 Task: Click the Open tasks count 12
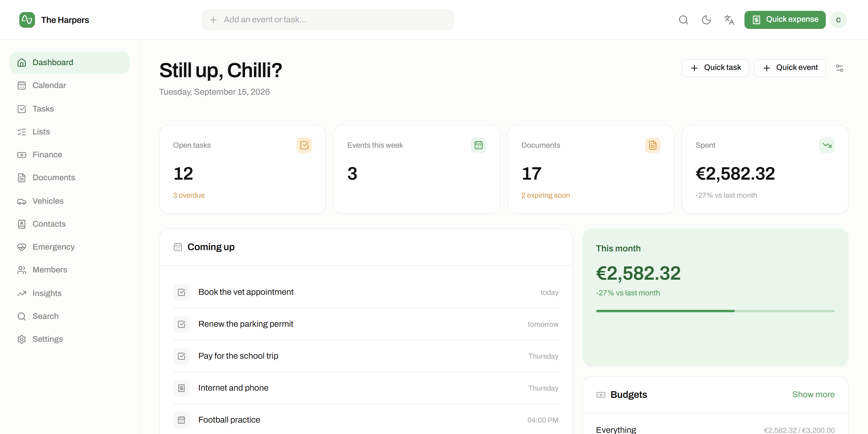[x=183, y=174]
